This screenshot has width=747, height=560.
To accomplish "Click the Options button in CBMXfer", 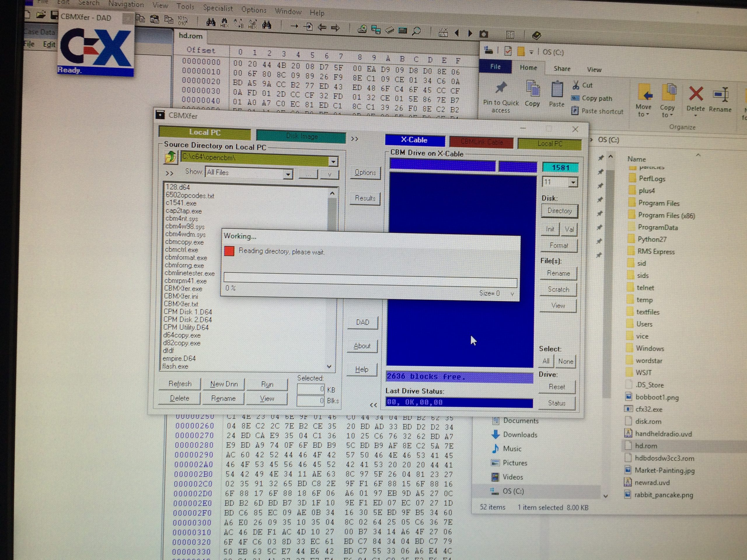I will pyautogui.click(x=365, y=172).
